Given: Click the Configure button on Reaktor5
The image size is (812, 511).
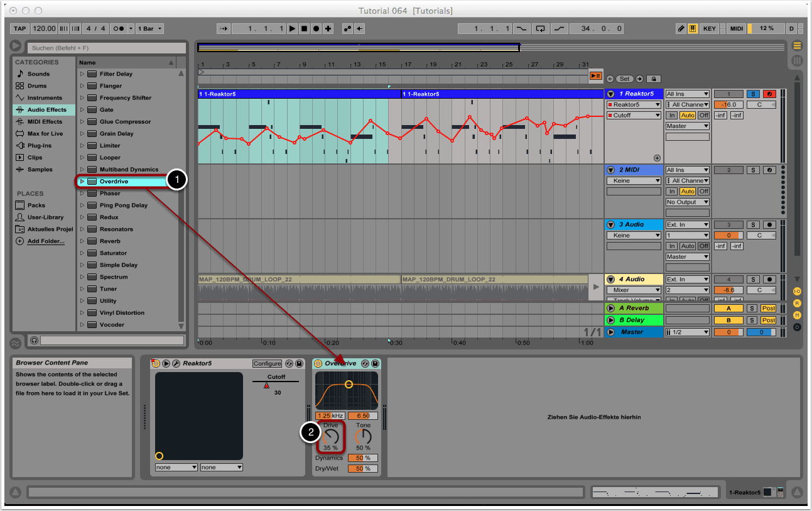Looking at the screenshot, I should [x=267, y=363].
